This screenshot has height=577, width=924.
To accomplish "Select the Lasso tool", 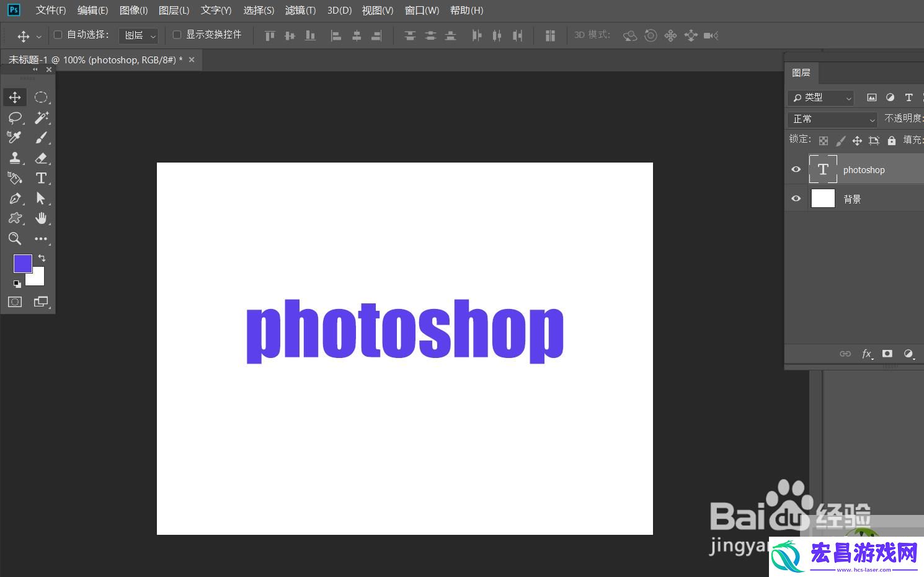I will tap(15, 117).
